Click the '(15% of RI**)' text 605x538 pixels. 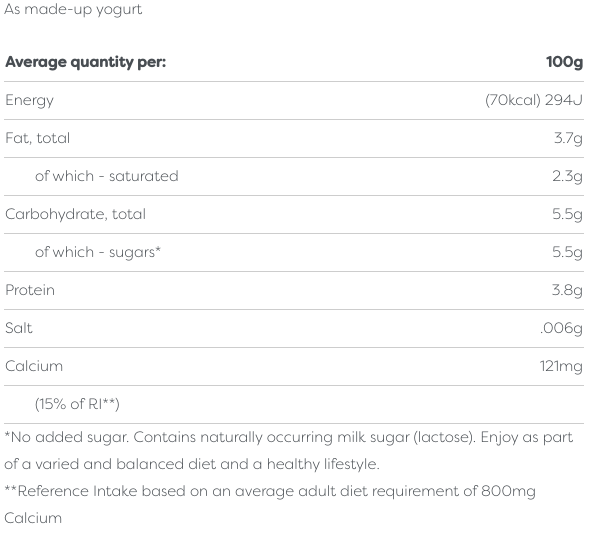pyautogui.click(x=78, y=404)
